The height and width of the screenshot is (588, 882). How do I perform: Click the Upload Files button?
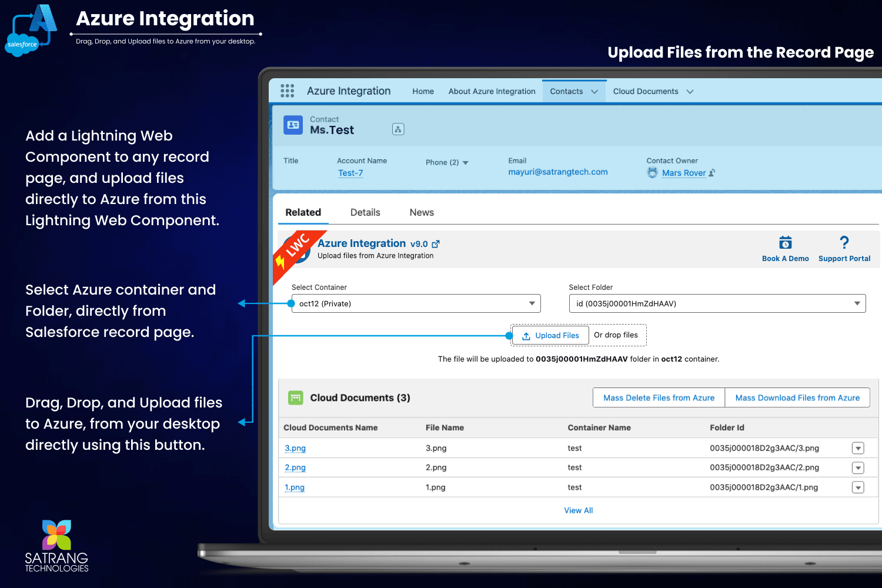550,335
